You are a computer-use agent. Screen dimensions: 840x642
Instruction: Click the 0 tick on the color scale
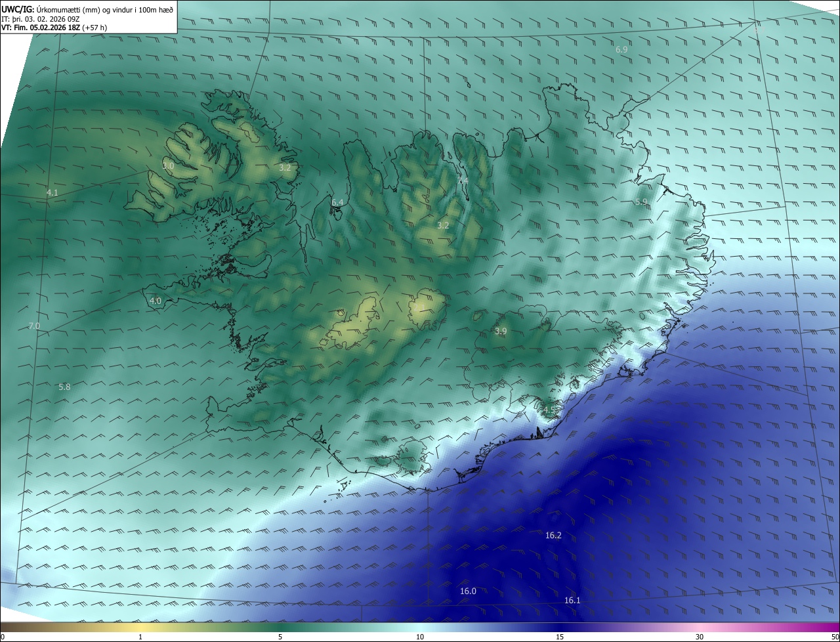3,637
